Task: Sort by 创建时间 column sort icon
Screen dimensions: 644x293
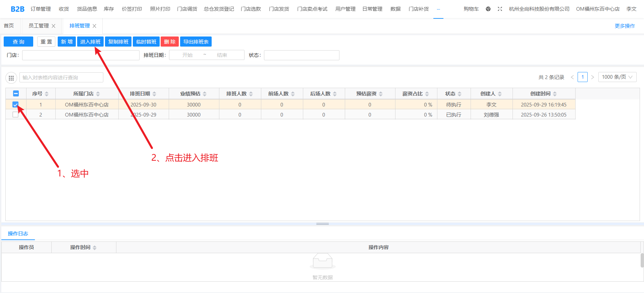Action: pos(555,94)
